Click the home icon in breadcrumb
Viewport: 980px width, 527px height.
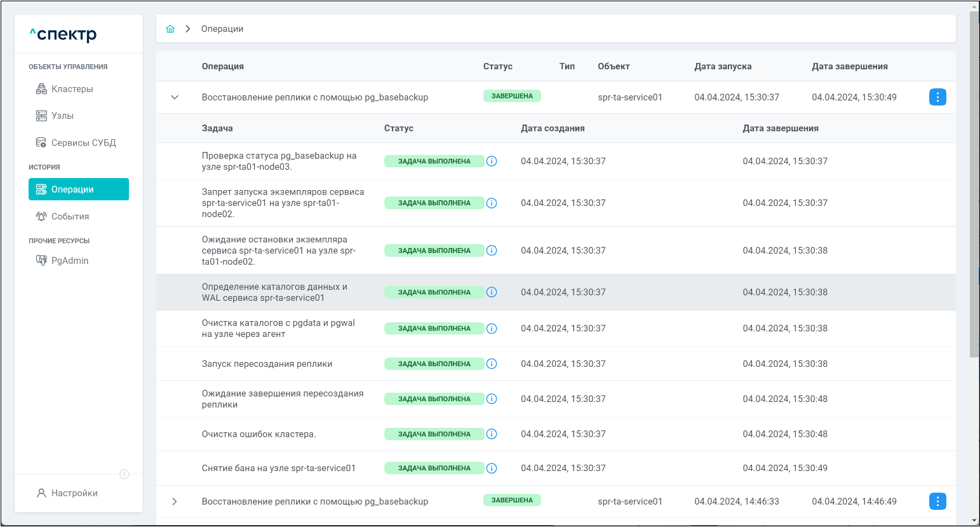[x=170, y=29]
